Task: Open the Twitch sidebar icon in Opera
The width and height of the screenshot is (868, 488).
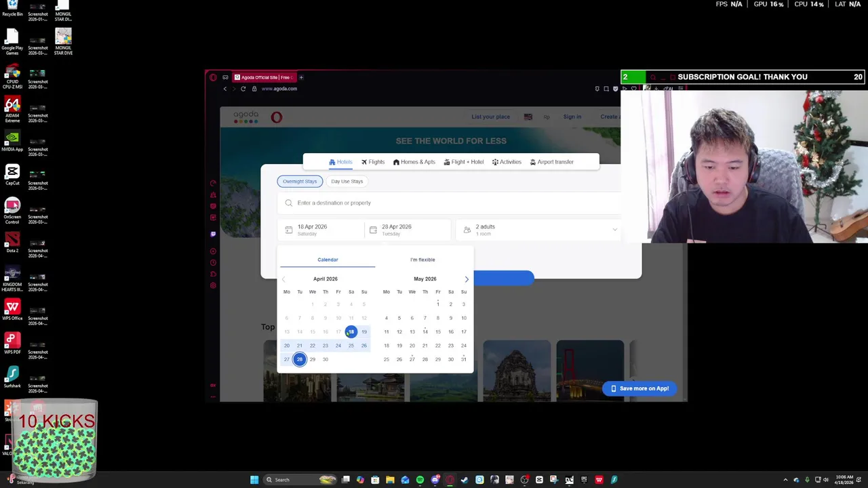Action: (x=213, y=234)
